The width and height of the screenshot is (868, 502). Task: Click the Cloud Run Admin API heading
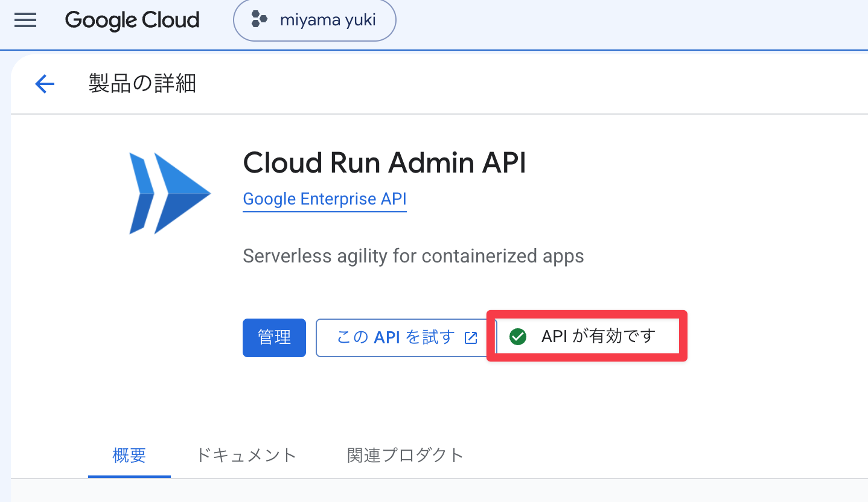pos(385,163)
